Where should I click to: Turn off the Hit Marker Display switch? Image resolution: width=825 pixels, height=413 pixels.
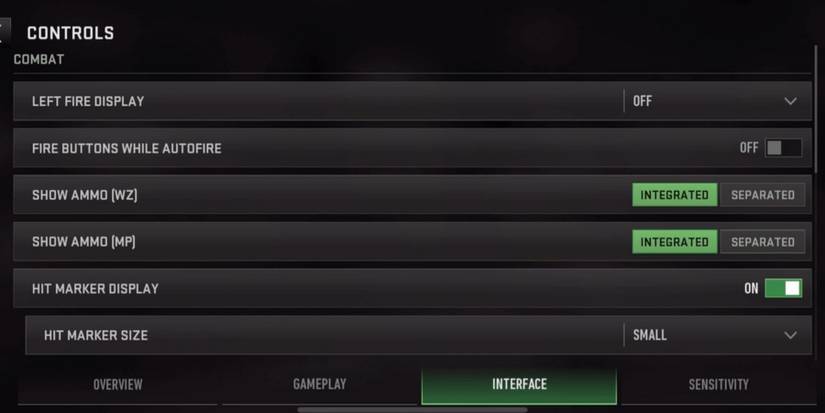tap(783, 288)
